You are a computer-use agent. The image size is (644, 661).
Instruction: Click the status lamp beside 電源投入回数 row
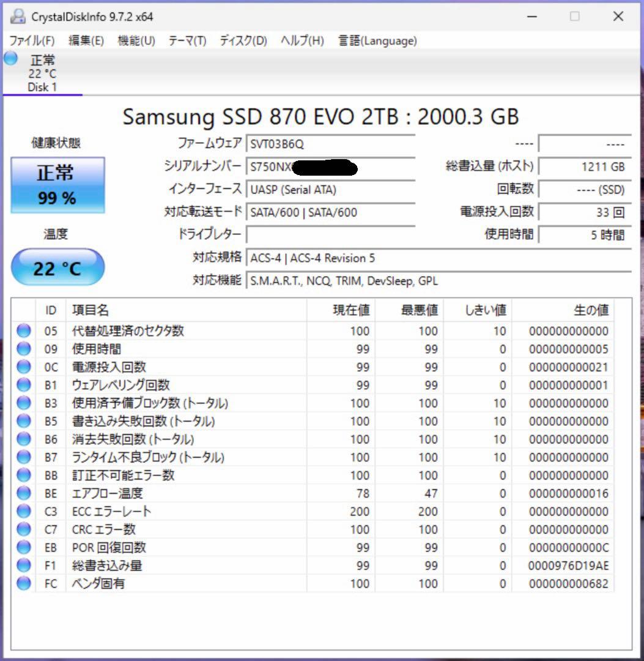pos(23,367)
